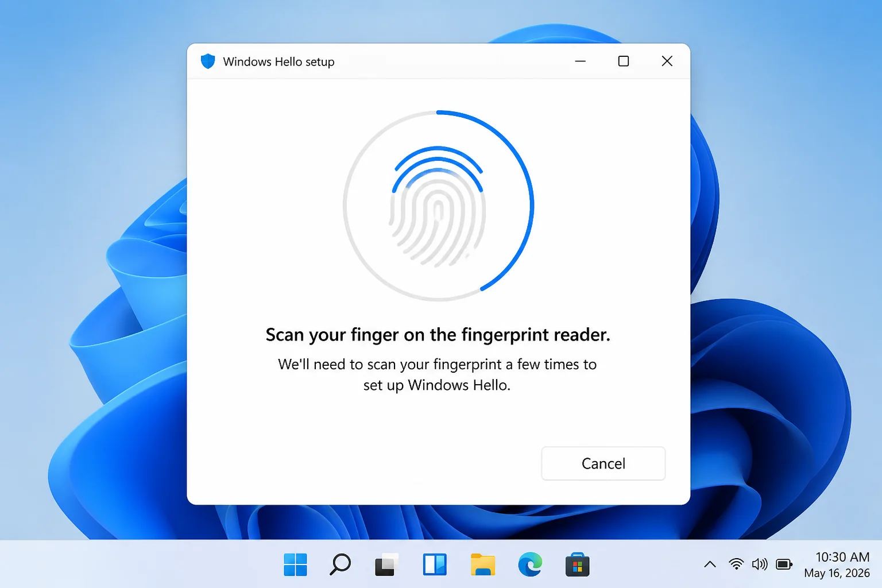The image size is (882, 588).
Task: Click the Wi-Fi network icon
Action: (736, 564)
